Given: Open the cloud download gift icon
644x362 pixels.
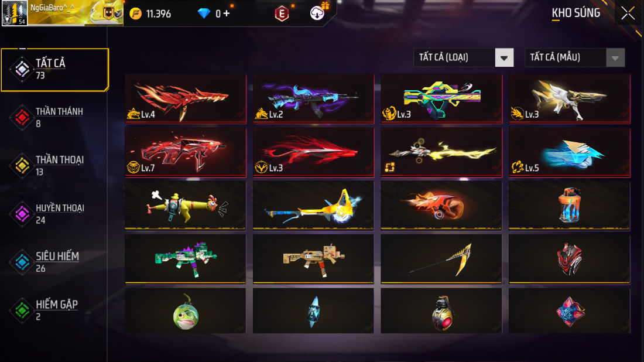Looking at the screenshot, I should click(317, 13).
